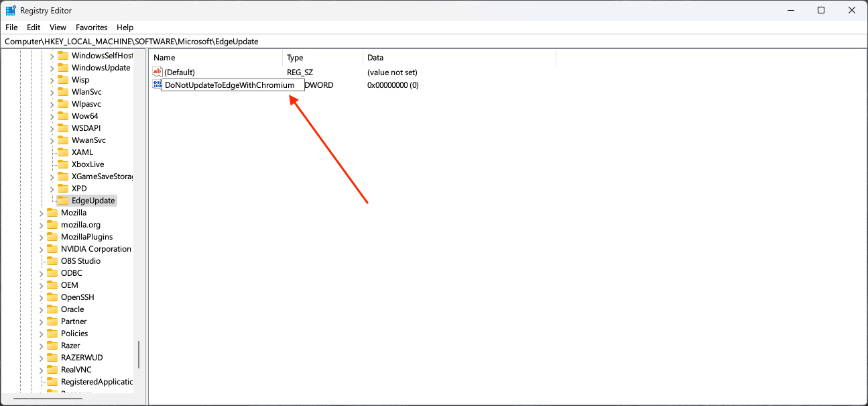The width and height of the screenshot is (868, 406).
Task: Select the EdgeUpdate key label
Action: tap(93, 201)
